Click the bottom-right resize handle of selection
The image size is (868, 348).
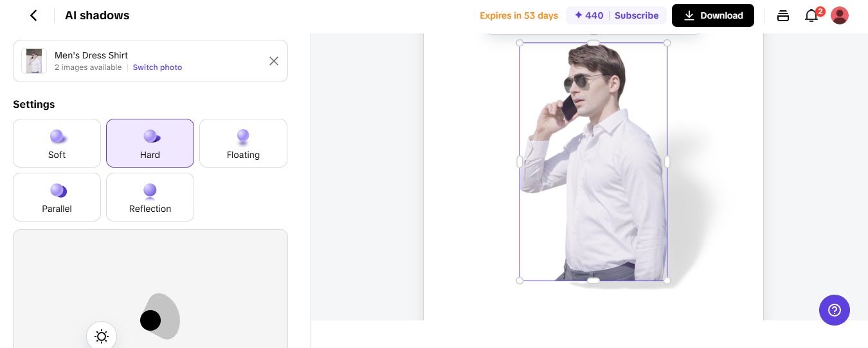pos(667,281)
